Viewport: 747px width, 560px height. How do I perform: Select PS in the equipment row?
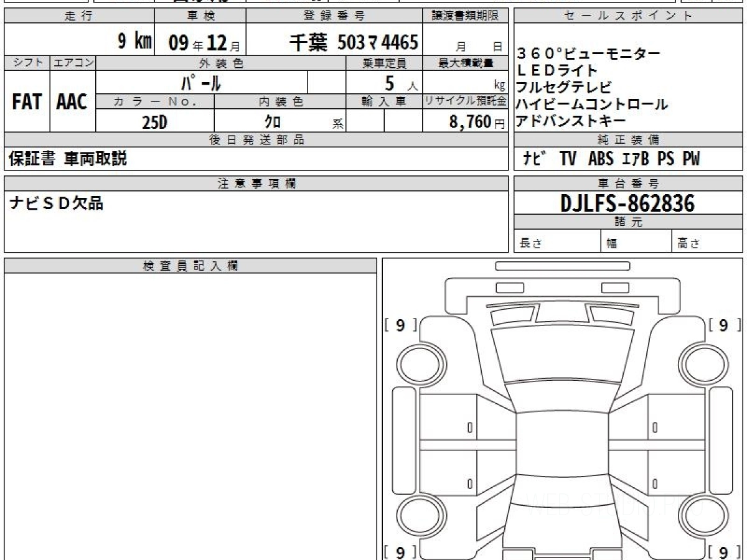(665, 159)
